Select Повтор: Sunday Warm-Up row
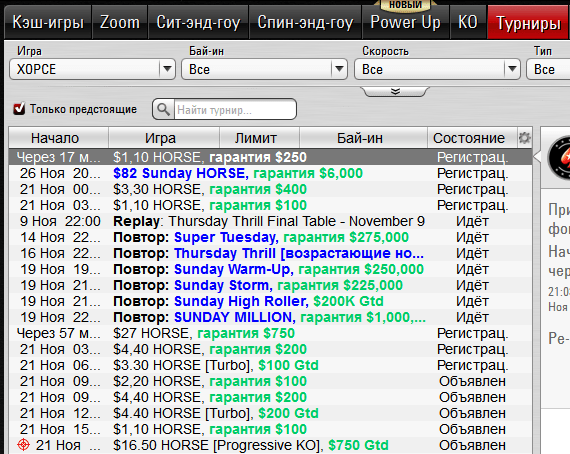 270,269
